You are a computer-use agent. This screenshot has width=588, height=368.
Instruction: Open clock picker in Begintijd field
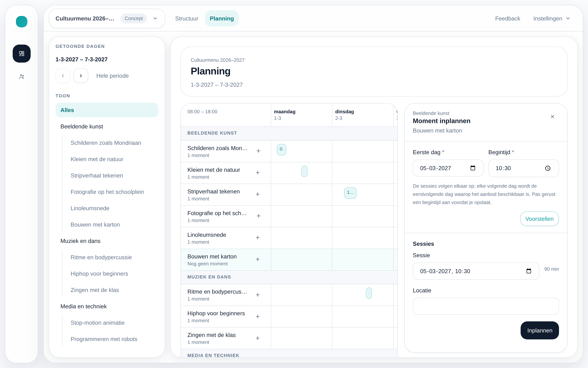click(x=548, y=168)
